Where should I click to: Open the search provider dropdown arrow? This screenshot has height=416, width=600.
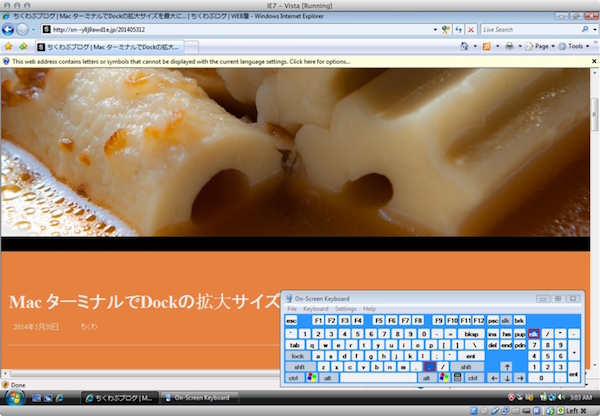(594, 29)
